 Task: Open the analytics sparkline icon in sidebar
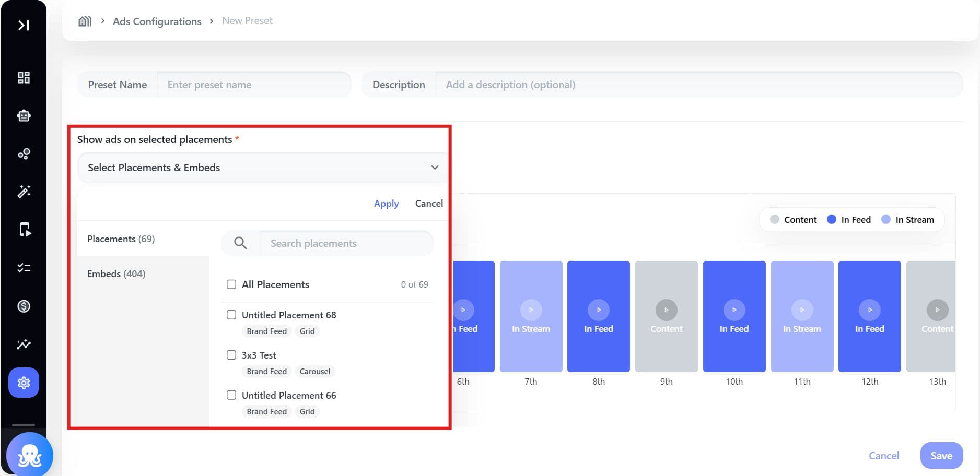tap(24, 344)
